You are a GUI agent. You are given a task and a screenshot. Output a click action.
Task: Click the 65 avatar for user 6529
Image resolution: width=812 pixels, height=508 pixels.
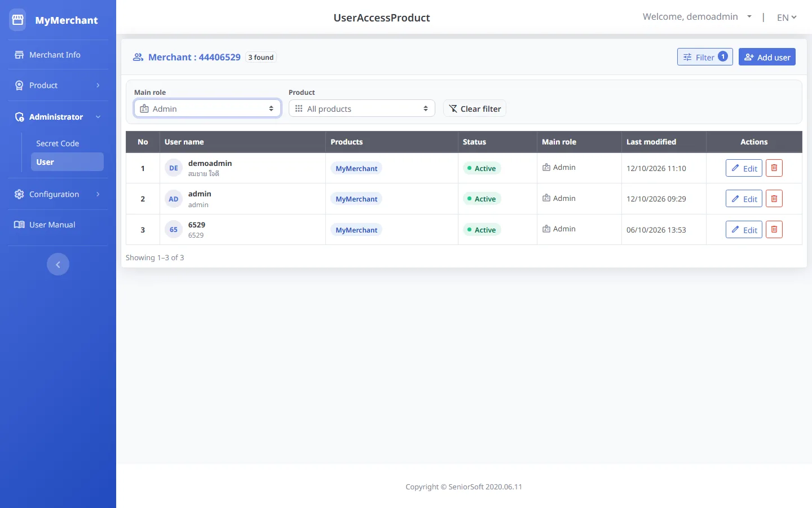[x=174, y=230]
